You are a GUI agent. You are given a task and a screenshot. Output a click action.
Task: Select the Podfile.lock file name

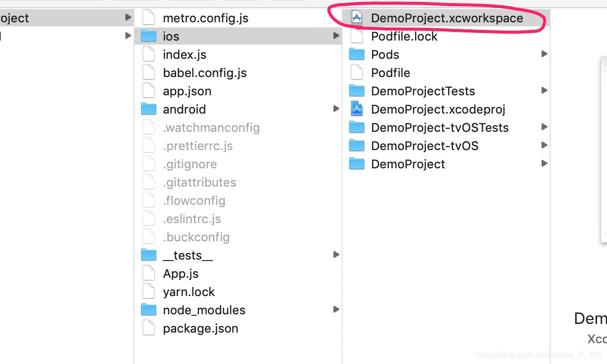coord(404,37)
